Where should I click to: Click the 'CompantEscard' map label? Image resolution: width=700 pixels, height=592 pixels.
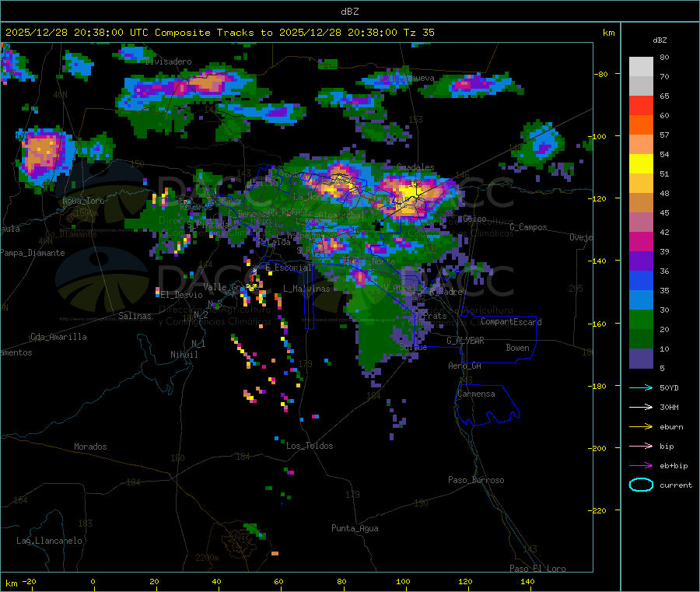(511, 321)
